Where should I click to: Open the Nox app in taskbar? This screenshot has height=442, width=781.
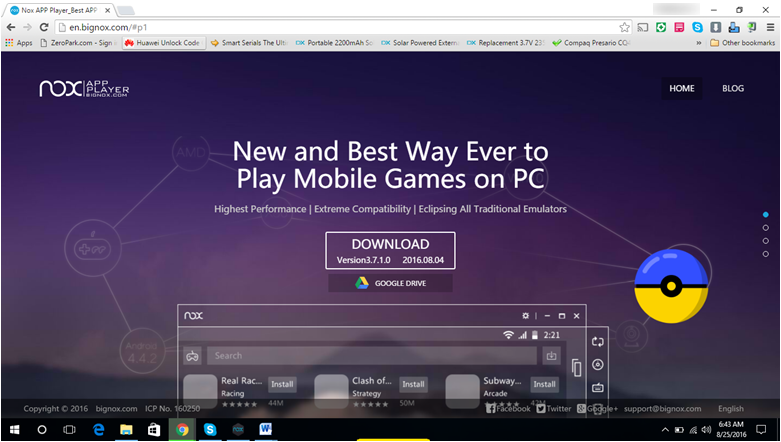click(238, 430)
